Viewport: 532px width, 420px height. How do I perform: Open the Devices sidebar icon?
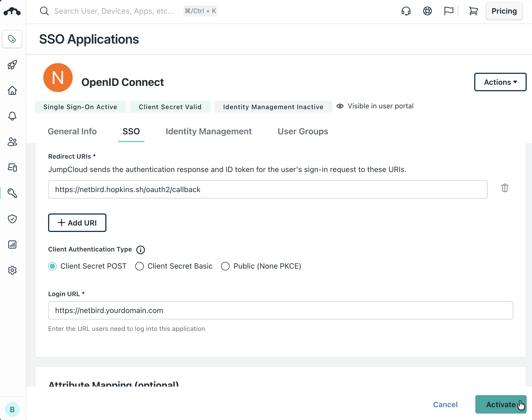[12, 168]
